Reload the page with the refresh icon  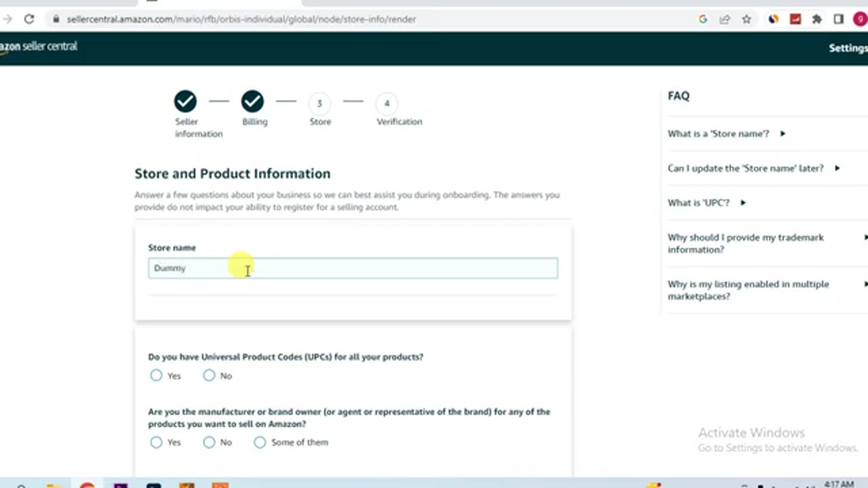[x=29, y=19]
